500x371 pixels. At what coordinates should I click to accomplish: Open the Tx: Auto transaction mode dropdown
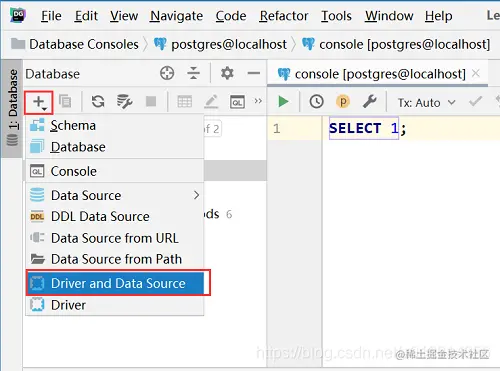pos(427,103)
